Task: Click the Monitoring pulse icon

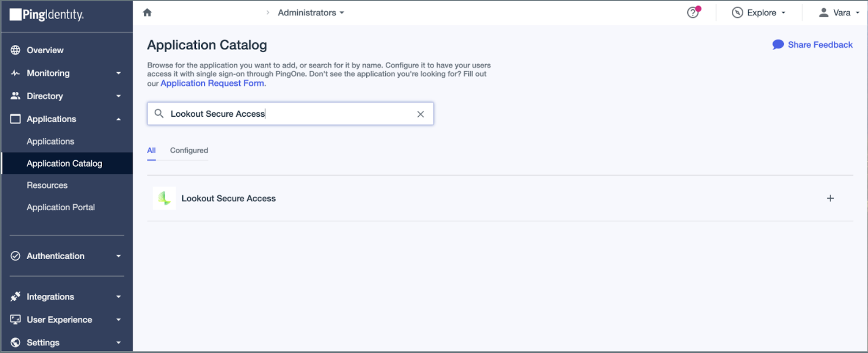Action: 16,73
